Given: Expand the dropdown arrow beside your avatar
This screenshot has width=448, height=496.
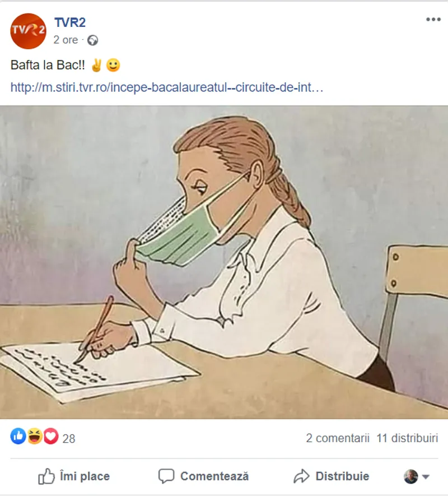Looking at the screenshot, I should point(426,477).
